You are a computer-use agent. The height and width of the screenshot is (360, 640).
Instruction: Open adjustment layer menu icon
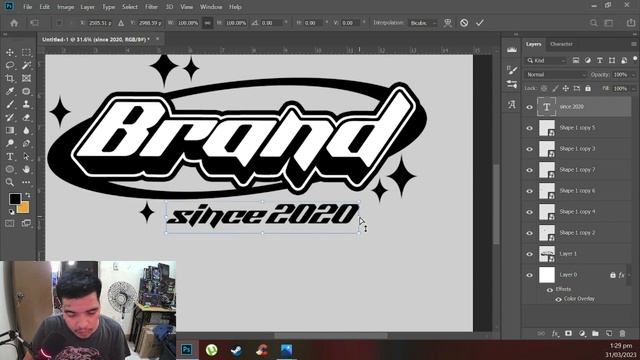click(582, 333)
